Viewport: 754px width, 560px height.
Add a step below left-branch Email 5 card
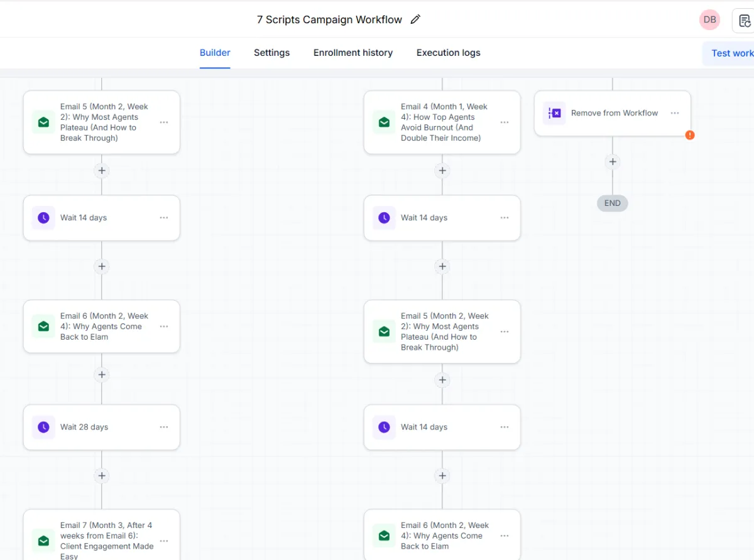click(102, 171)
